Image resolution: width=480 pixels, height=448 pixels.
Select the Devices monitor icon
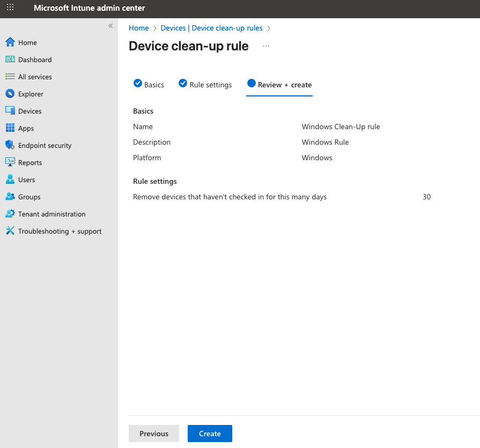click(10, 111)
